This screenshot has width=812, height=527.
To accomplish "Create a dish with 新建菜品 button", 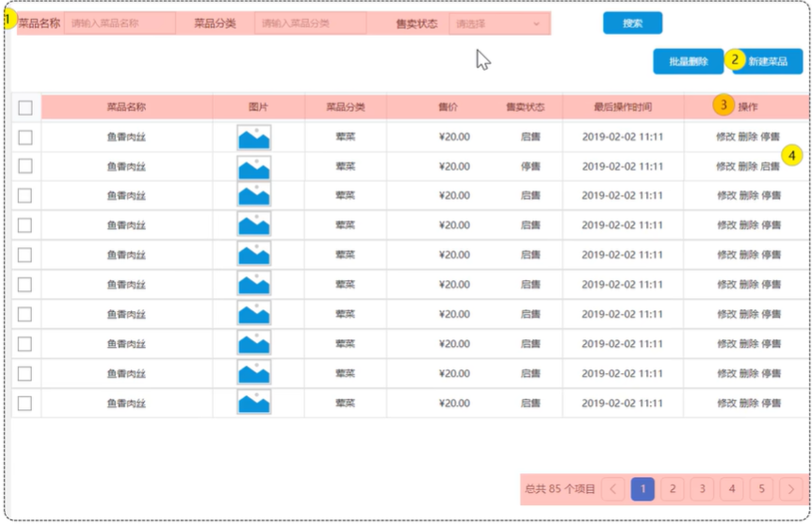I will [x=768, y=61].
